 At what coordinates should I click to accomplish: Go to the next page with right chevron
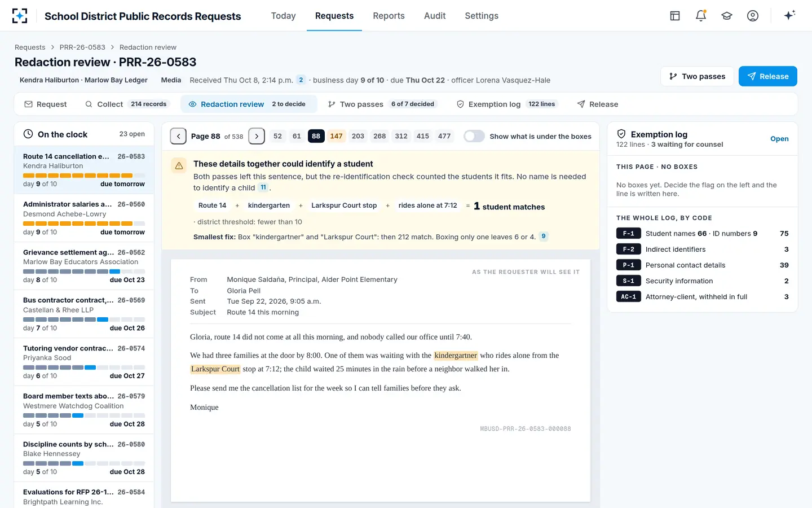[257, 136]
